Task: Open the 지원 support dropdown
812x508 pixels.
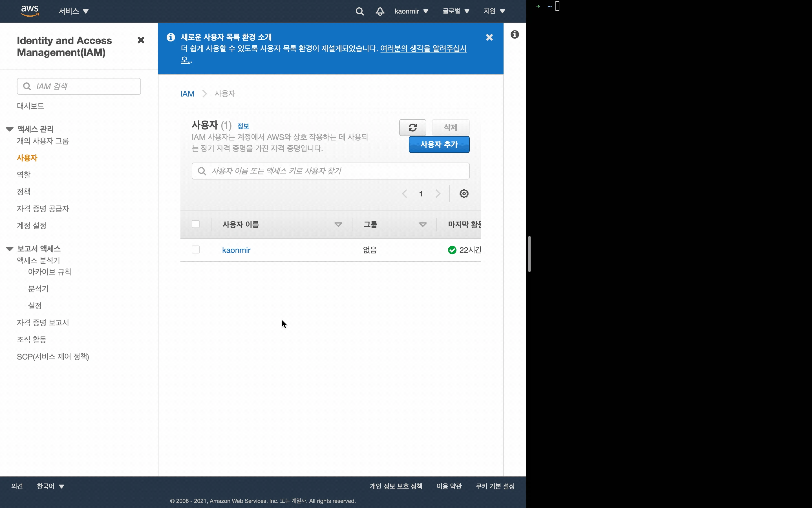Action: coord(494,11)
